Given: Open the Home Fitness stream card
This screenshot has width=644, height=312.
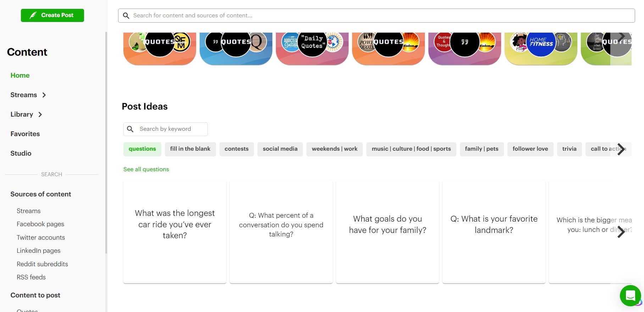Looking at the screenshot, I should [541, 48].
